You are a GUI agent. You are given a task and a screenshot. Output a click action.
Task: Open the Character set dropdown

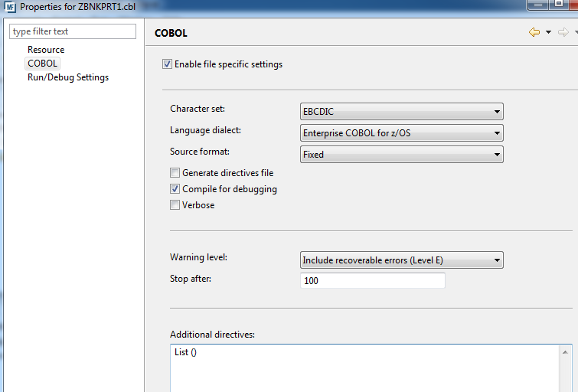coord(402,112)
